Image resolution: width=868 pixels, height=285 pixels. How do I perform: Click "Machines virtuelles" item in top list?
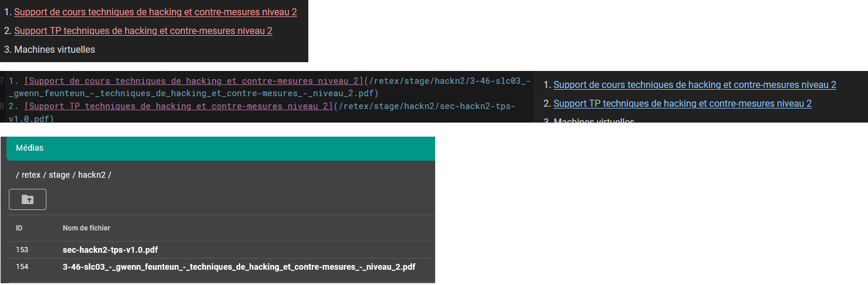(x=55, y=49)
